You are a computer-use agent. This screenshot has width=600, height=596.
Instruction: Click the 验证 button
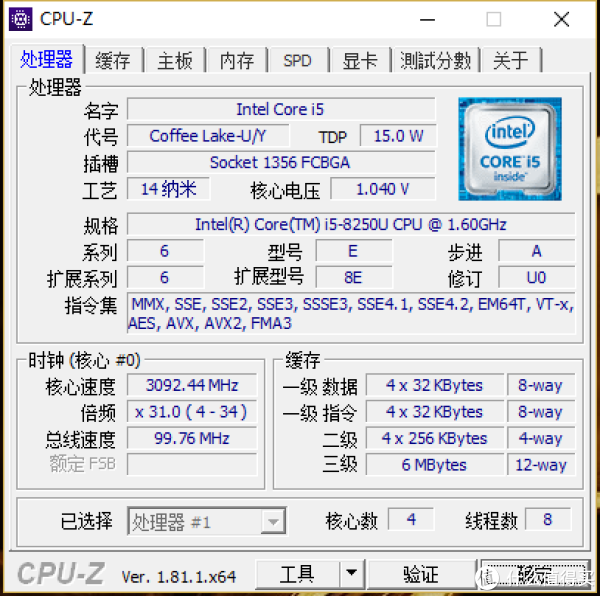(x=421, y=573)
